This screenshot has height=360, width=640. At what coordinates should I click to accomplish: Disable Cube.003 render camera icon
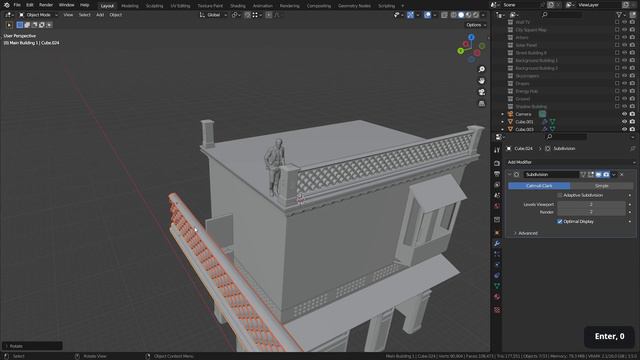pyautogui.click(x=632, y=129)
